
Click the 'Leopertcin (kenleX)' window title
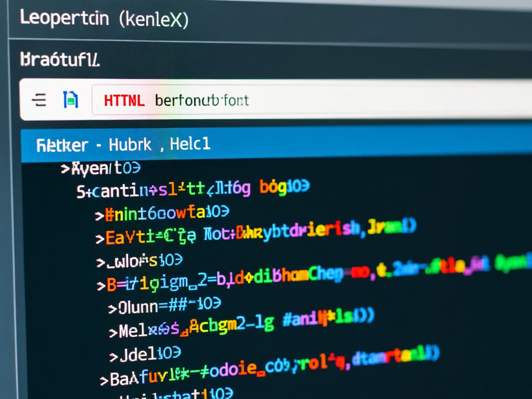click(104, 19)
